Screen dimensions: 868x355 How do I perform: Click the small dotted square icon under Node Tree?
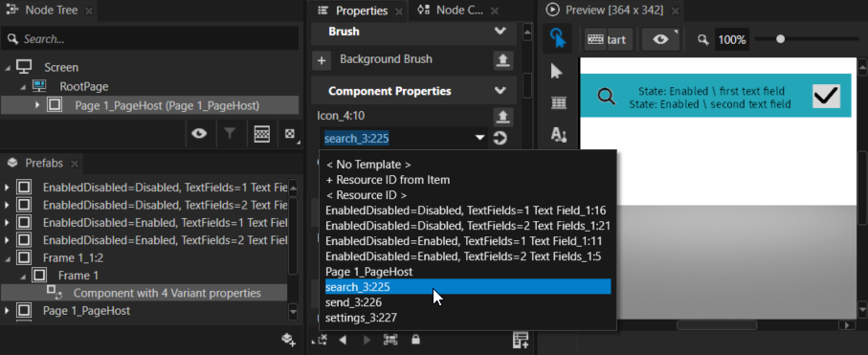point(290,134)
